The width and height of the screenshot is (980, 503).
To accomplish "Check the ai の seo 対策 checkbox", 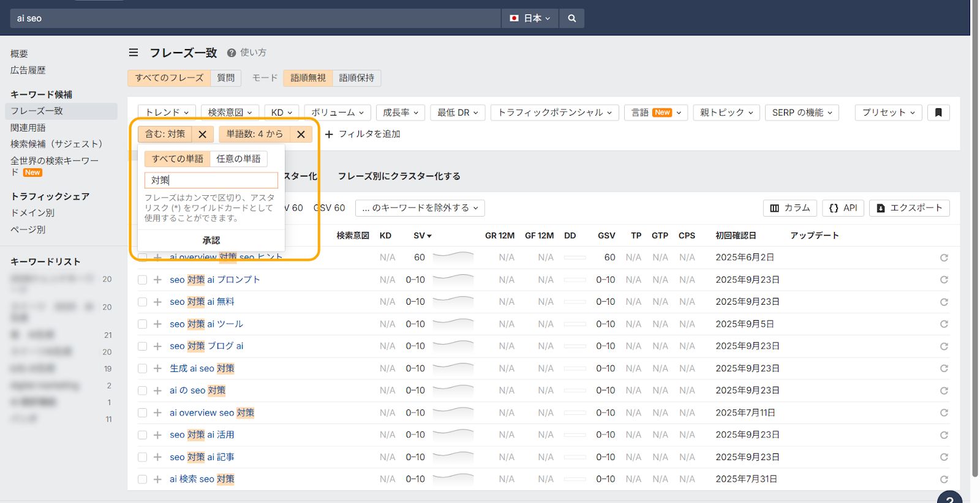I will click(142, 390).
